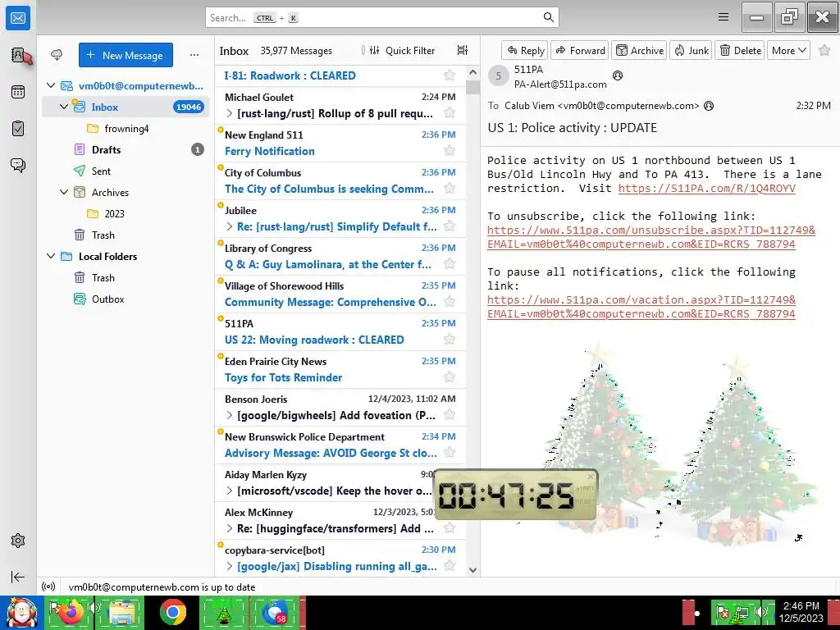Image resolution: width=840 pixels, height=630 pixels.
Task: Star the I-81 Roadwork CLEARED message
Action: pyautogui.click(x=450, y=75)
